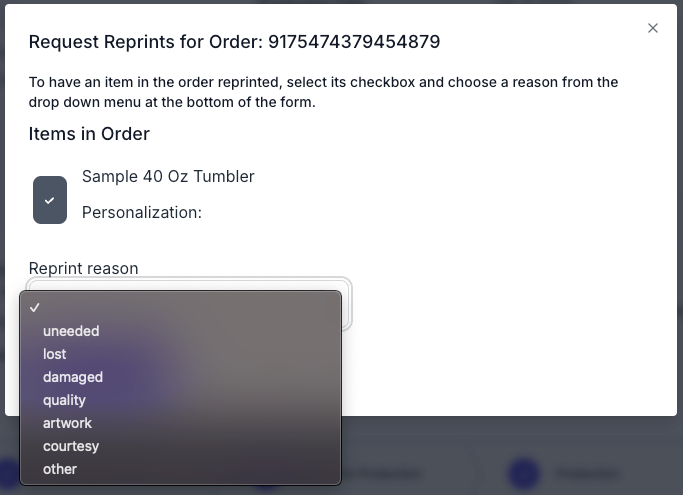Screen dimensions: 683x495
Task: Select 'damaged' in the dropdown list
Action: [x=73, y=377]
